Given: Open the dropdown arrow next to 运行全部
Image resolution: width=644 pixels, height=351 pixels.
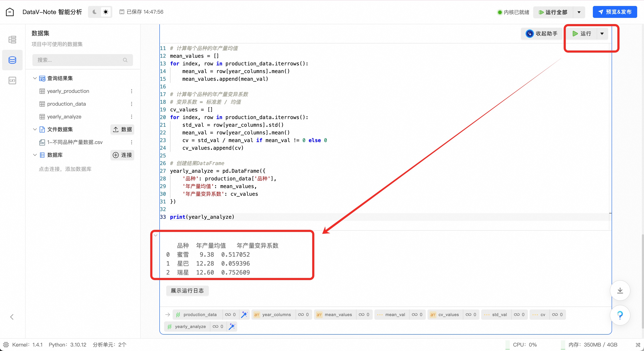Looking at the screenshot, I should click(579, 12).
